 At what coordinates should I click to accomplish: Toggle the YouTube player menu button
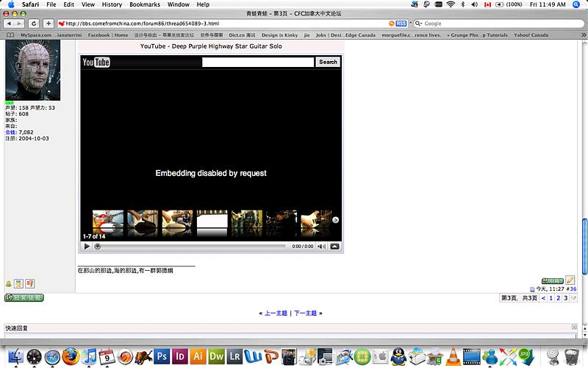(335, 247)
